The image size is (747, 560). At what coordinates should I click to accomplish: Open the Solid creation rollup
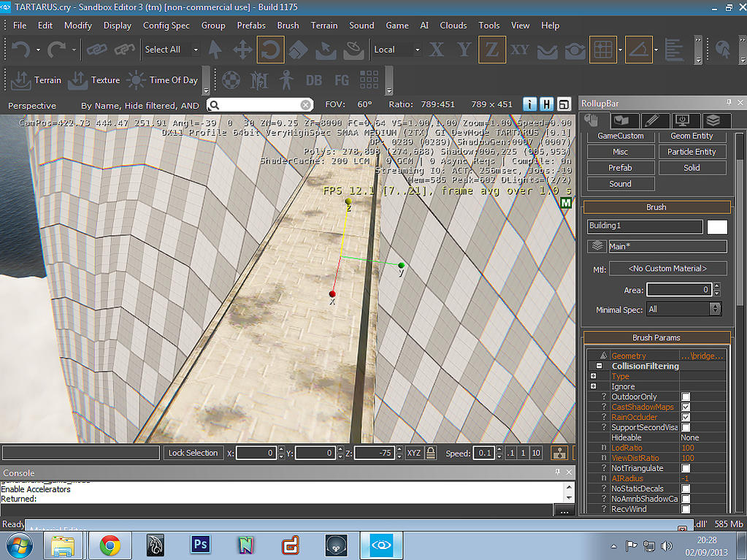(x=692, y=167)
